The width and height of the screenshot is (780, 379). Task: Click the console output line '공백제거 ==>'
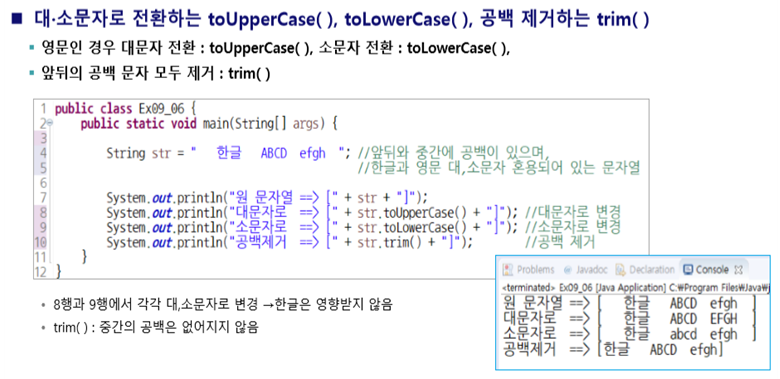[x=613, y=350]
